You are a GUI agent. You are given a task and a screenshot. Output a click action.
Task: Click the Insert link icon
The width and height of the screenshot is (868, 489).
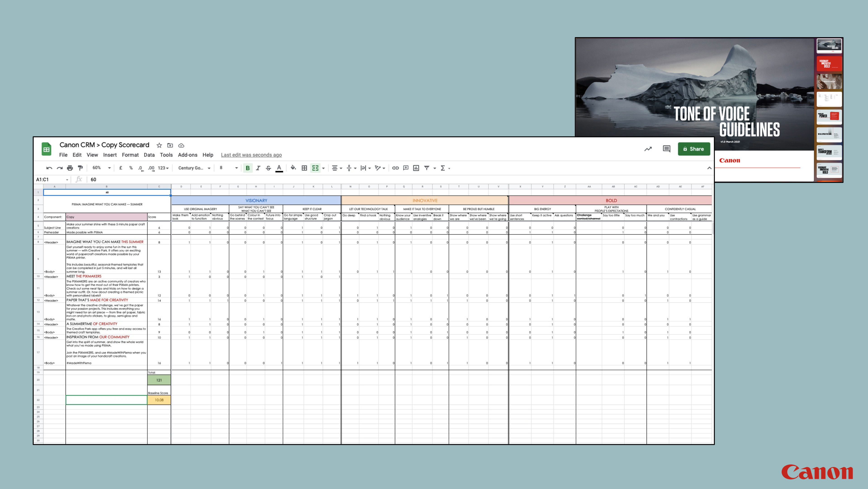(x=395, y=168)
